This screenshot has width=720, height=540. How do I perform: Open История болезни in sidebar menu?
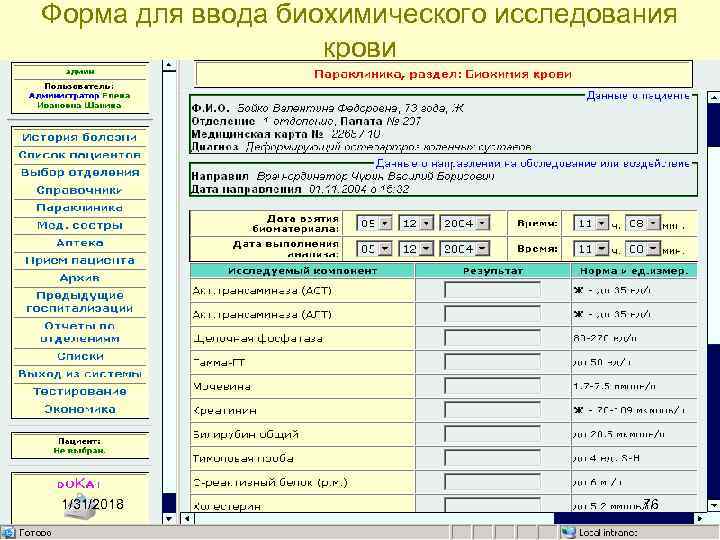point(79,137)
